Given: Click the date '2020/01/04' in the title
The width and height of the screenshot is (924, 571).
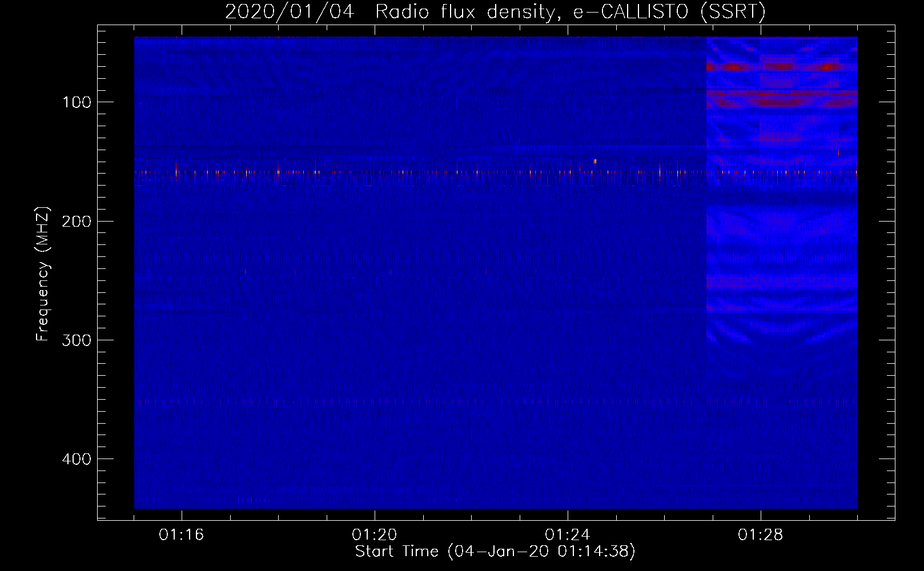Looking at the screenshot, I should (x=290, y=12).
